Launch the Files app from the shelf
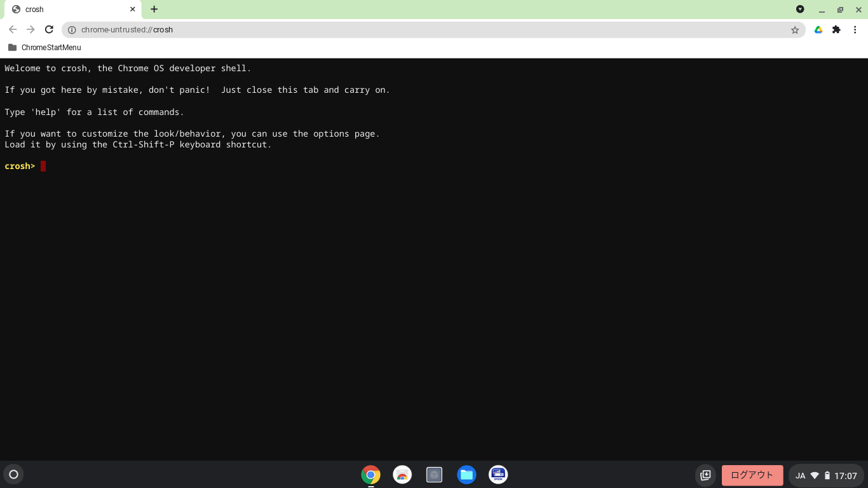868x488 pixels. 466,475
